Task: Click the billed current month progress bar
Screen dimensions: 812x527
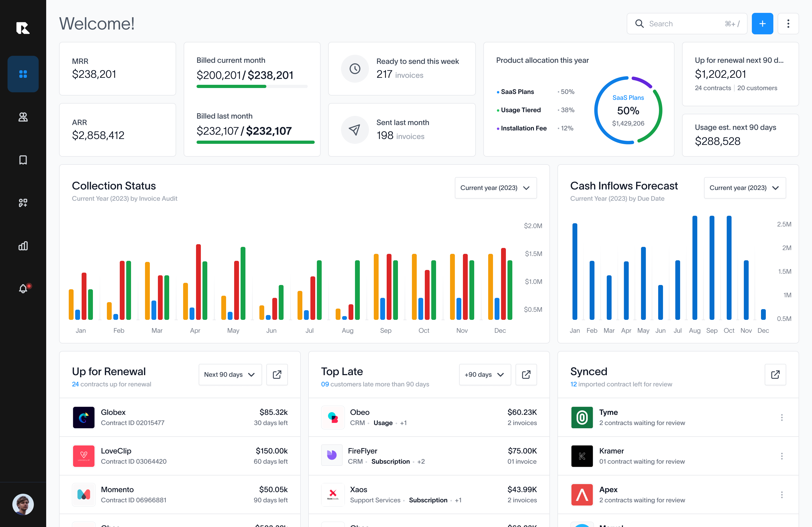Action: (251, 86)
